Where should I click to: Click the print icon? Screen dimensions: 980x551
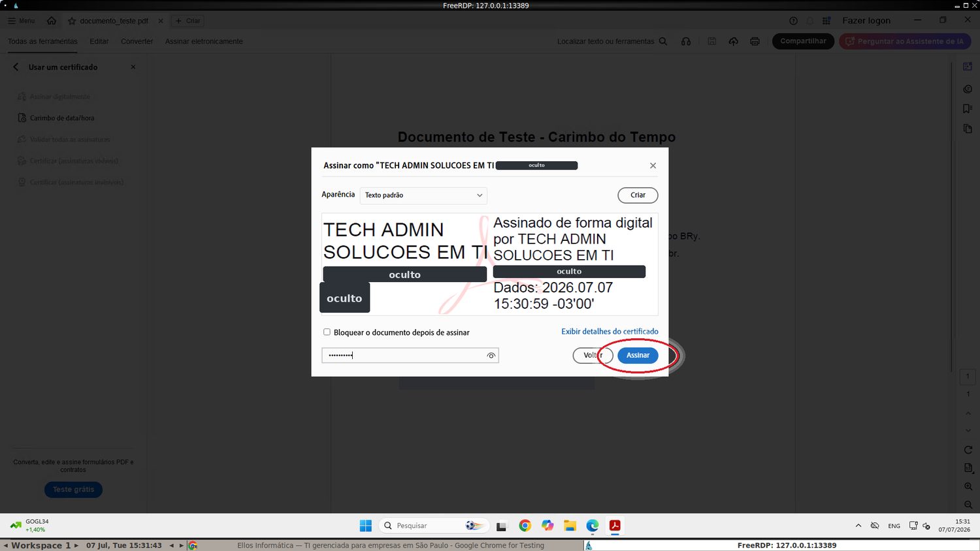coord(755,41)
